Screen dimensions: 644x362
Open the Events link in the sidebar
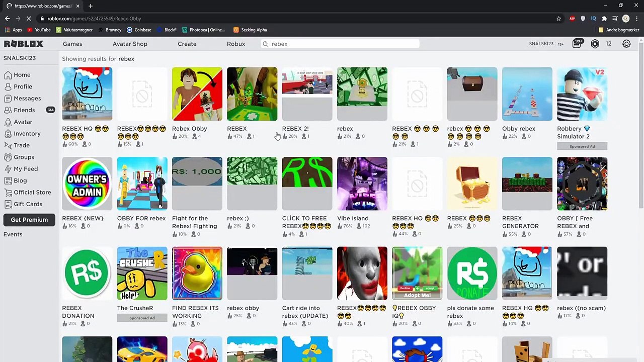13,234
